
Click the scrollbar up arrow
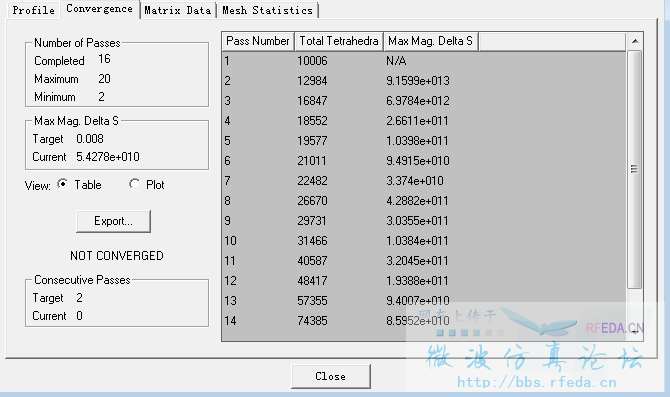635,41
